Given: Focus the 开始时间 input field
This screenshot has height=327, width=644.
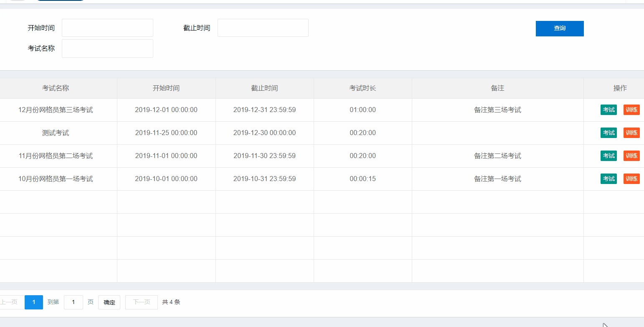Looking at the screenshot, I should click(107, 28).
